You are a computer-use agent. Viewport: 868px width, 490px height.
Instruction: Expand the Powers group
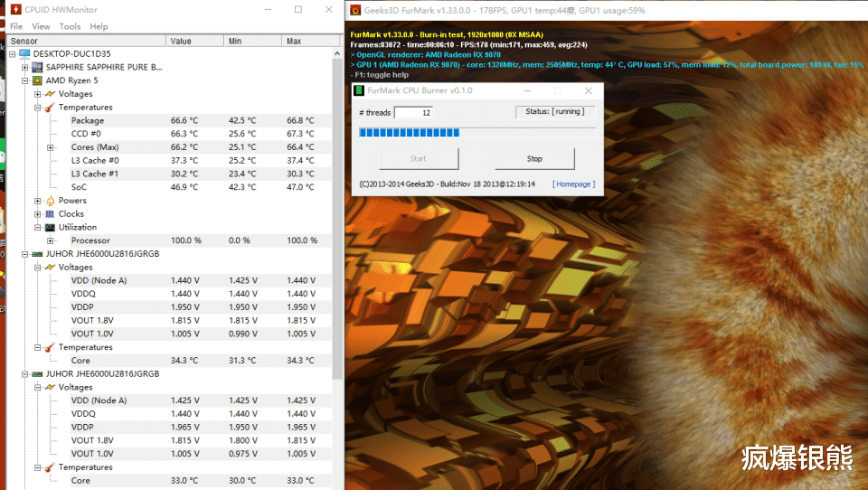[x=38, y=201]
